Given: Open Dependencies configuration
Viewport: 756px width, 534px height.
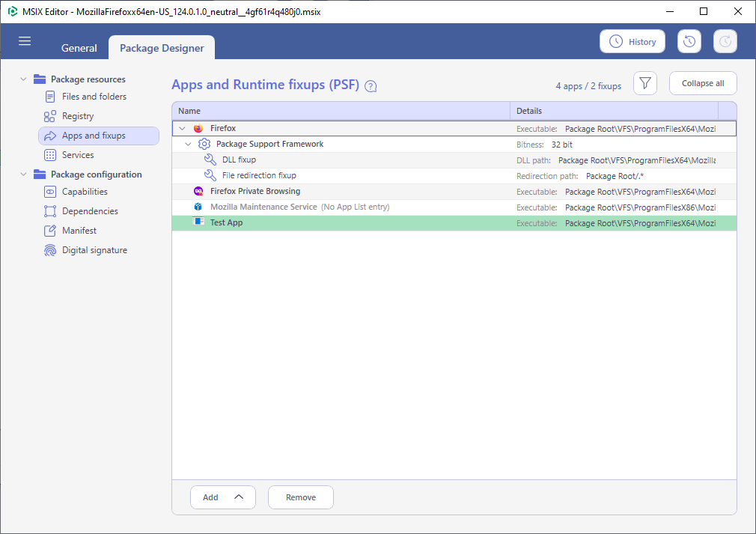Looking at the screenshot, I should point(90,211).
